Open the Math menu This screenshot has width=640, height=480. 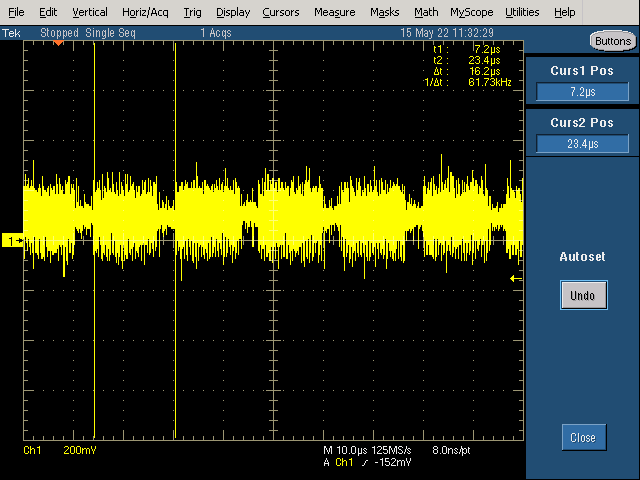point(426,12)
